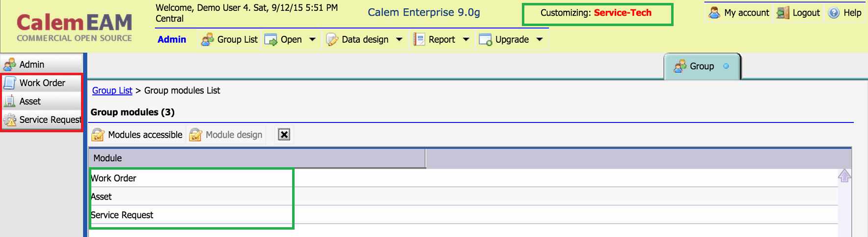Click the My account user icon
The height and width of the screenshot is (237, 868).
pos(714,13)
